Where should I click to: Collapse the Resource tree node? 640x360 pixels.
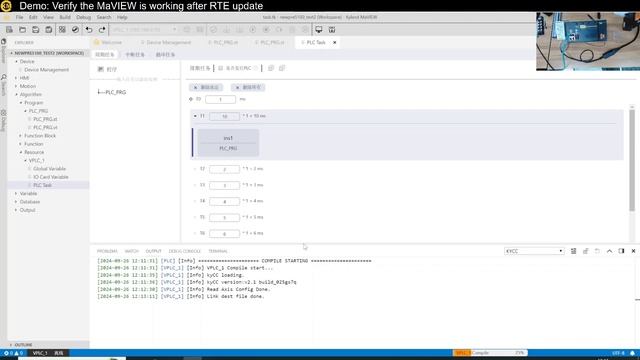pos(20,152)
